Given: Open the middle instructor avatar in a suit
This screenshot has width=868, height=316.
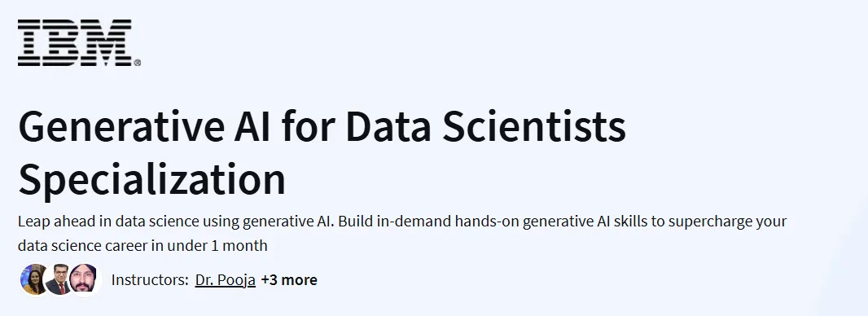Looking at the screenshot, I should click(x=59, y=279).
